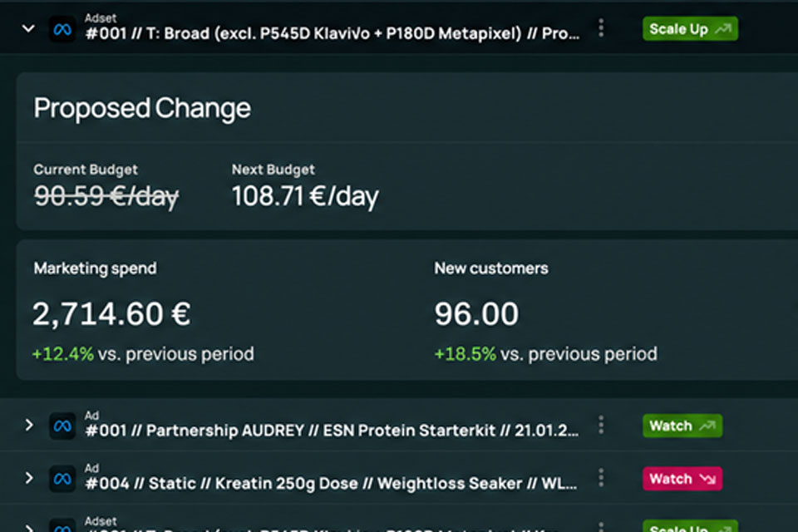Screen dimensions: 798x532
Task: Expand the Static Kreatin 250g Dose ad
Action: pyautogui.click(x=29, y=478)
